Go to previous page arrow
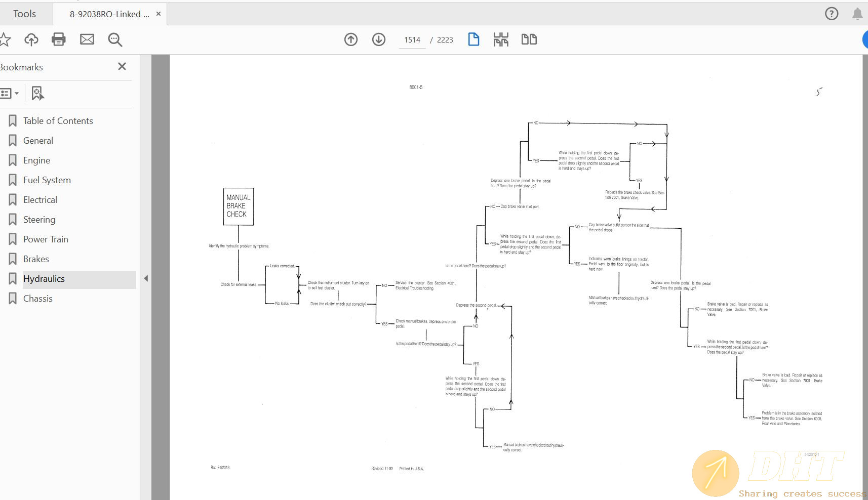The height and width of the screenshot is (500, 868). 351,39
